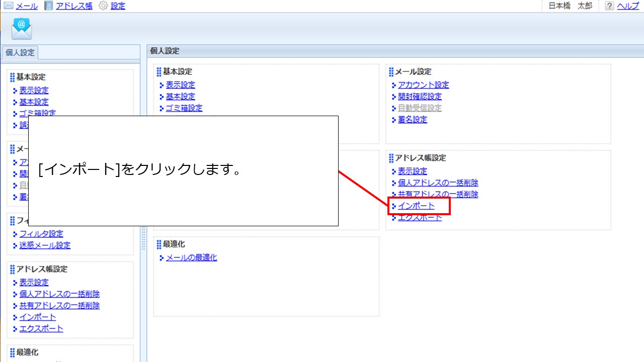Click grip icon beside アドレス帳設定 heading in sidebar
644x362 pixels.
coord(12,269)
